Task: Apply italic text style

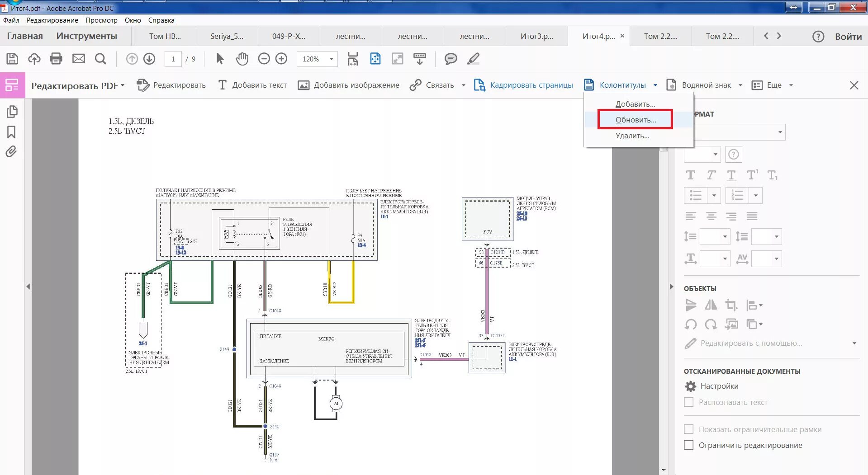Action: pyautogui.click(x=711, y=175)
